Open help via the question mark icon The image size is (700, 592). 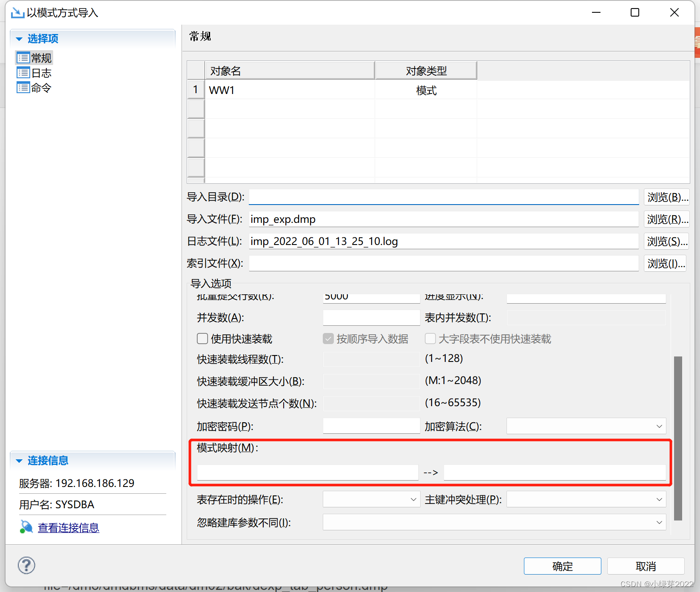[26, 566]
